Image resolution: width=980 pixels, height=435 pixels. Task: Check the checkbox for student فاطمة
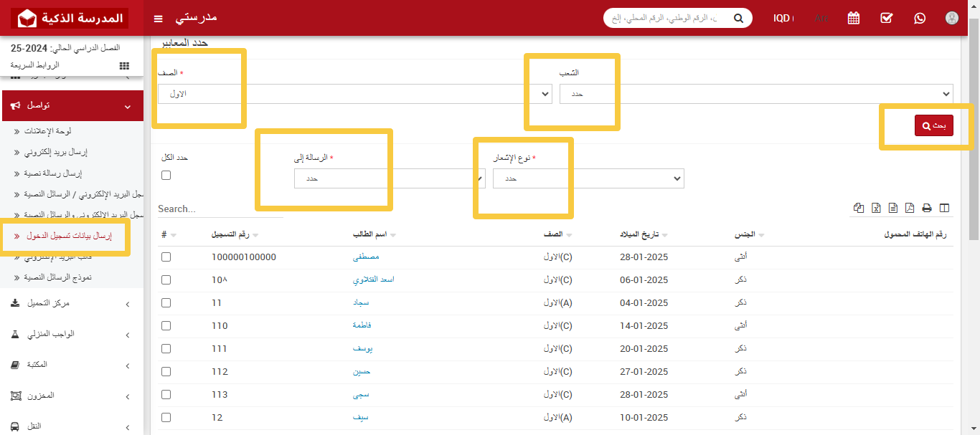(x=166, y=325)
